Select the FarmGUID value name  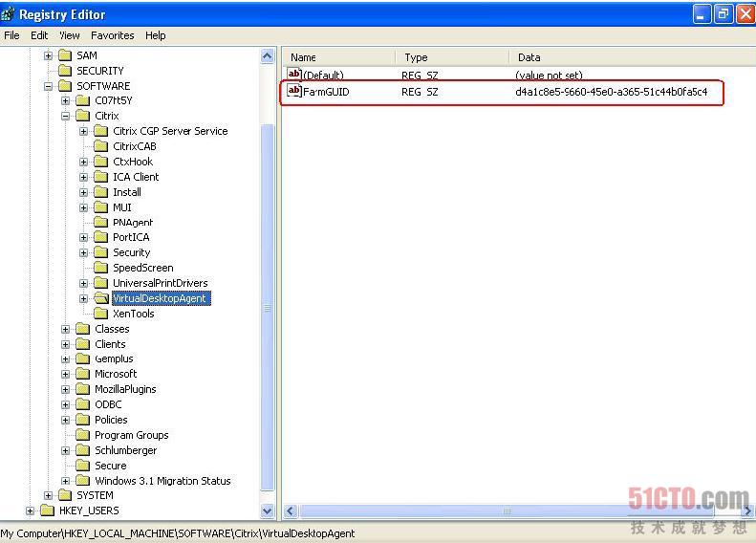[x=326, y=92]
